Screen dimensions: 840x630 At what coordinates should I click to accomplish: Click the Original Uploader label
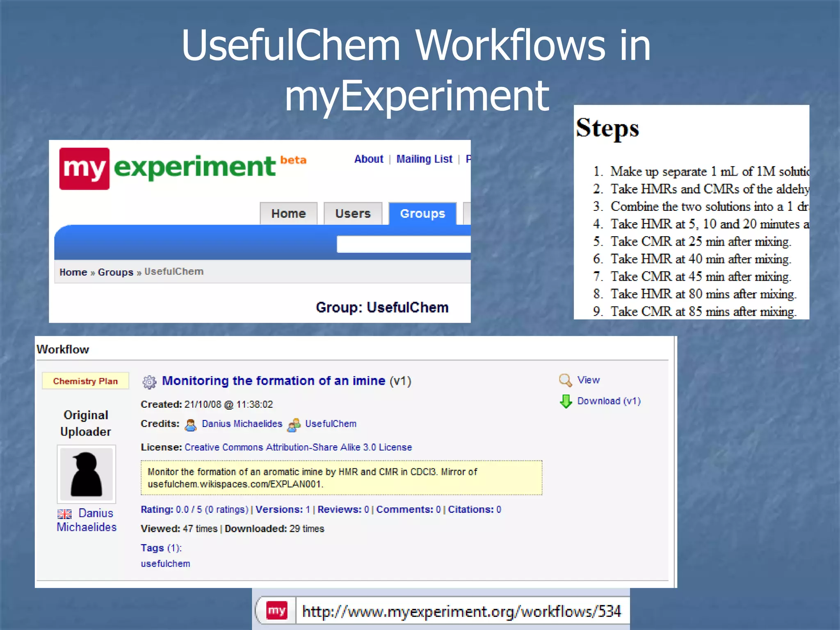pyautogui.click(x=86, y=423)
